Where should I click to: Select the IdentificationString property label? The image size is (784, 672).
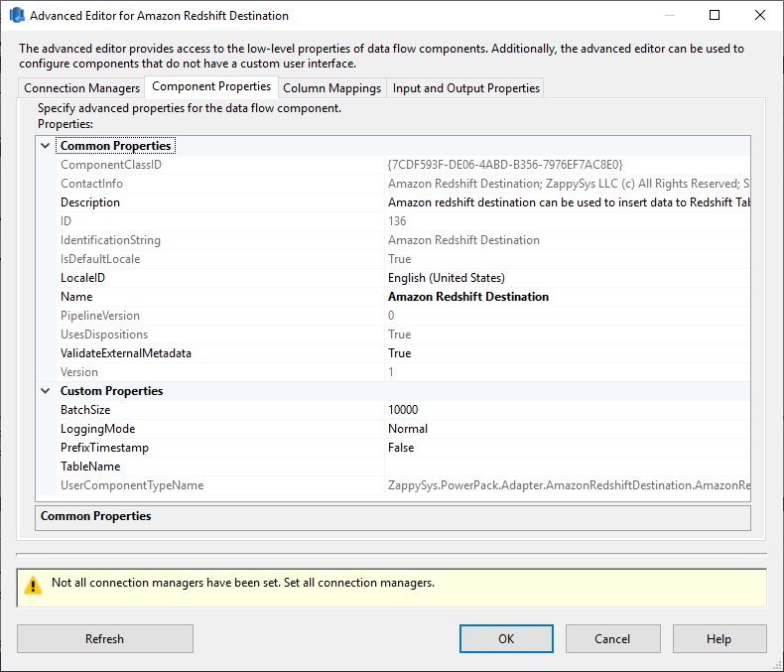(110, 240)
